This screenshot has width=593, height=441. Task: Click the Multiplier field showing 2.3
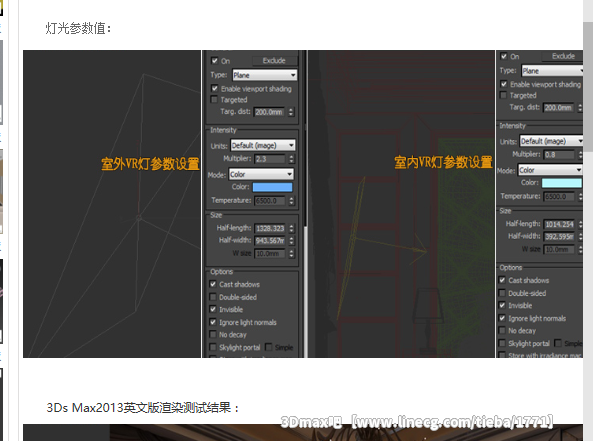pos(270,159)
